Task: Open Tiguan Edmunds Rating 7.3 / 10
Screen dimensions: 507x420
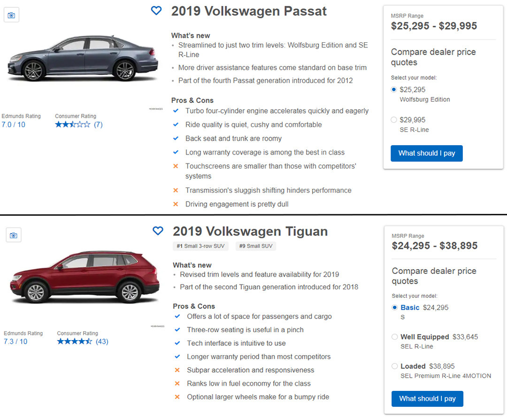Action: [15, 342]
